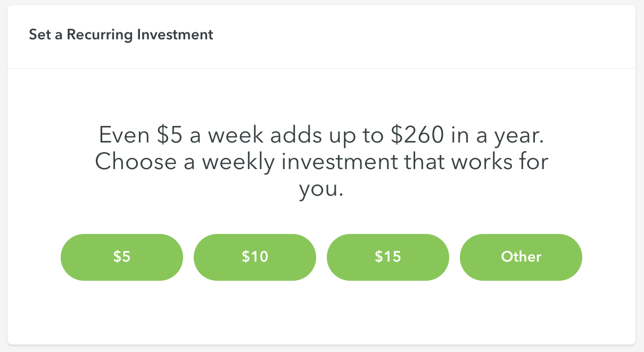The image size is (644, 352).
Task: Click the "$5" amount in the headline sentence
Action: coord(170,136)
